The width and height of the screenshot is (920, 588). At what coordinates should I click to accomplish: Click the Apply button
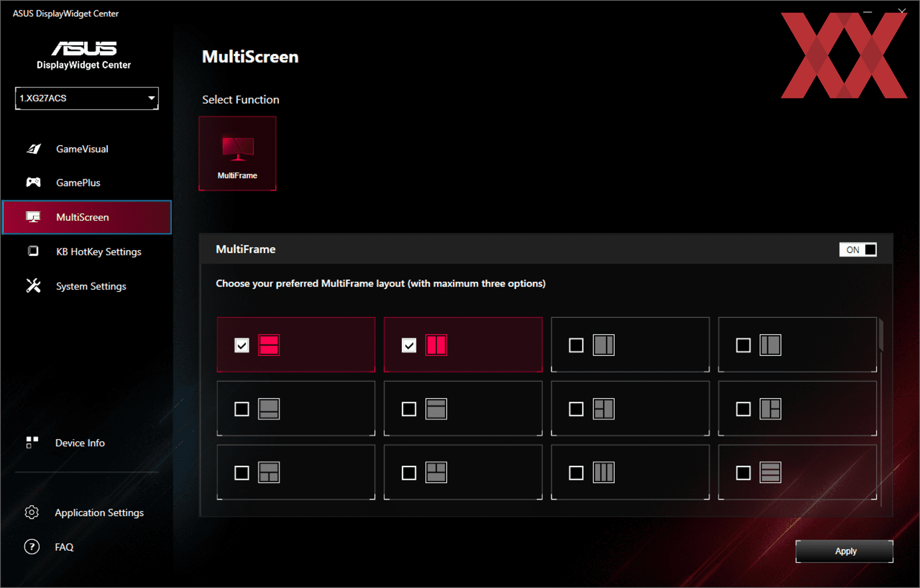[x=844, y=551]
